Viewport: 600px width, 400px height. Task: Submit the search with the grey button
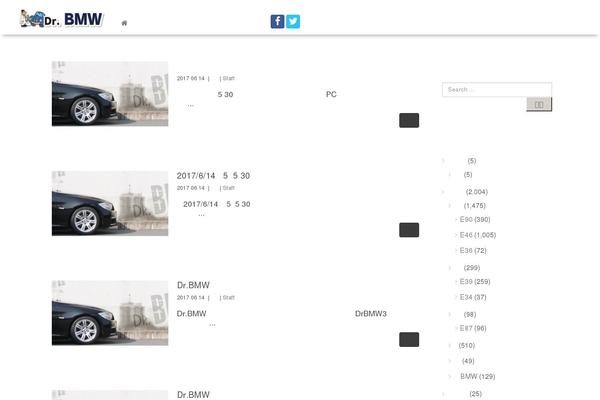539,104
